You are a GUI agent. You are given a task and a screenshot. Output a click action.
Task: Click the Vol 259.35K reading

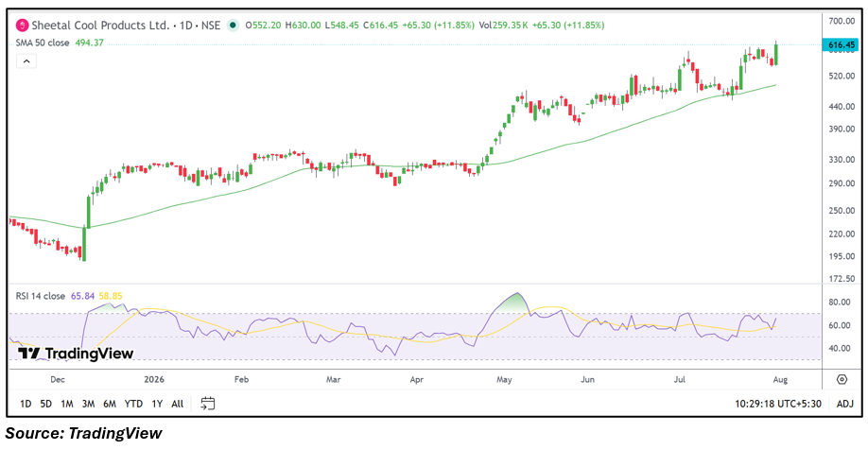click(503, 26)
